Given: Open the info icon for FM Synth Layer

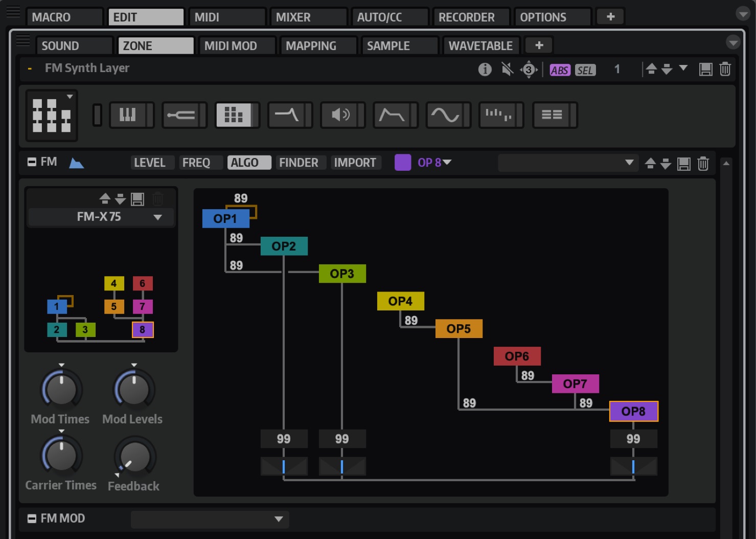Looking at the screenshot, I should 485,69.
